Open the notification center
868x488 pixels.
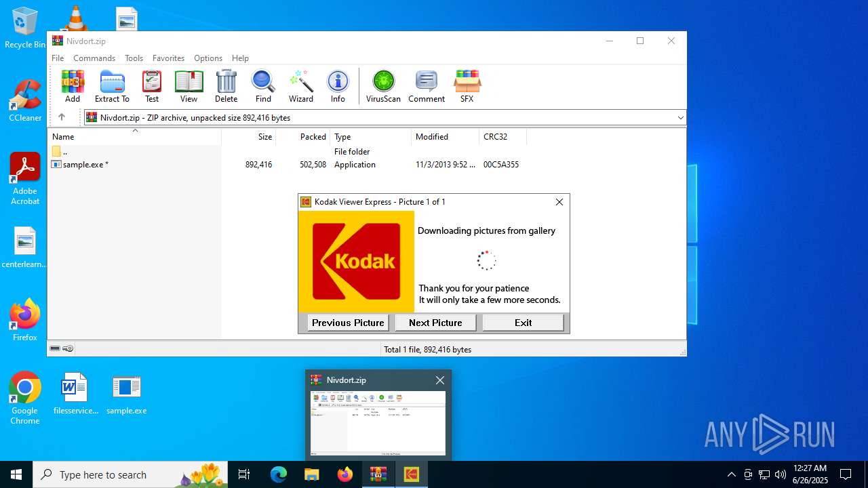tap(846, 474)
